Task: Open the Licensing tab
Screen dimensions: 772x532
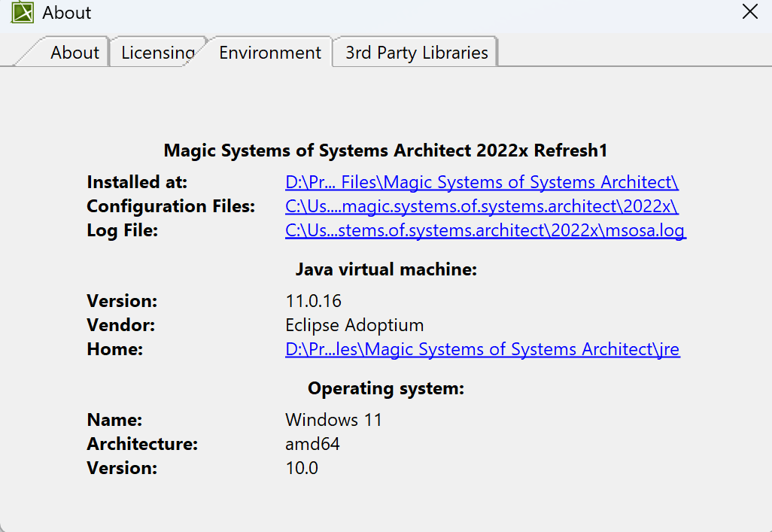Action: pyautogui.click(x=157, y=53)
